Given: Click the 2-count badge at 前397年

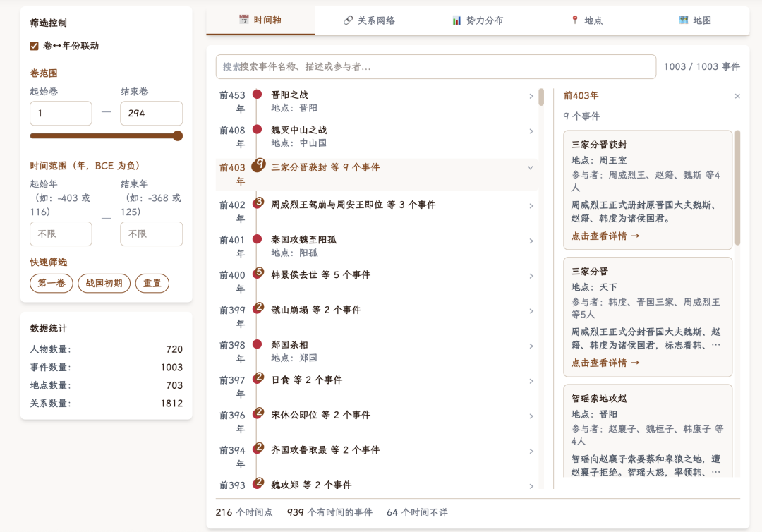Looking at the screenshot, I should (258, 378).
